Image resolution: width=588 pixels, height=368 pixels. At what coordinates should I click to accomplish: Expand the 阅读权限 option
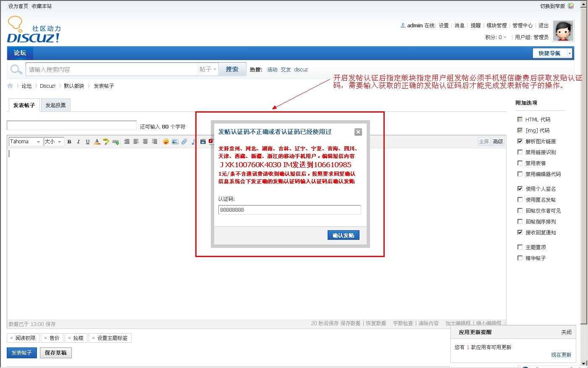pyautogui.click(x=23, y=338)
